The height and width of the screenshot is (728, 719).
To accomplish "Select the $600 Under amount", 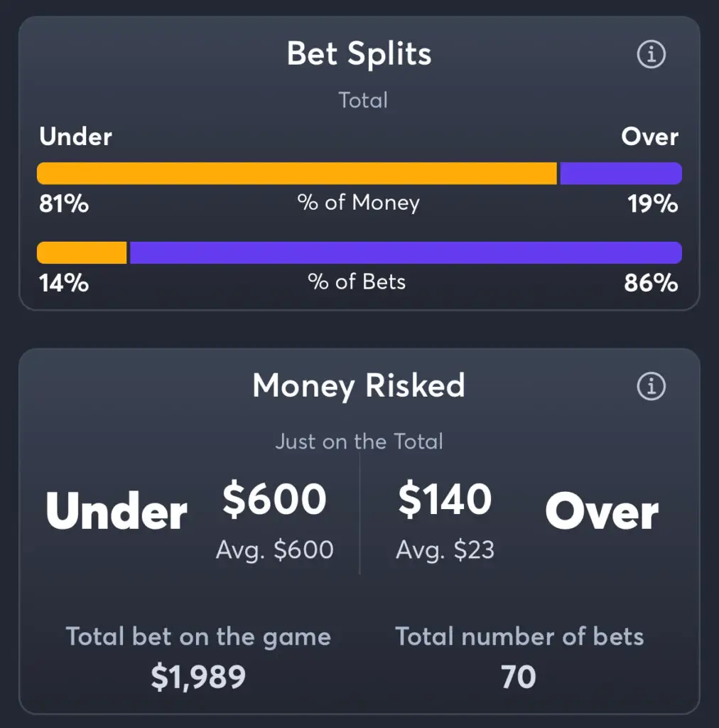I will click(x=275, y=499).
